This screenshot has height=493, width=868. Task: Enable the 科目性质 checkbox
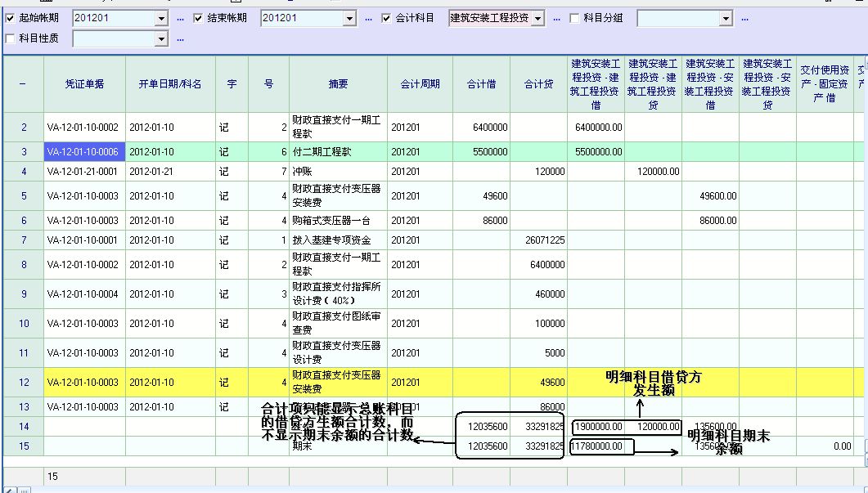tap(10, 38)
